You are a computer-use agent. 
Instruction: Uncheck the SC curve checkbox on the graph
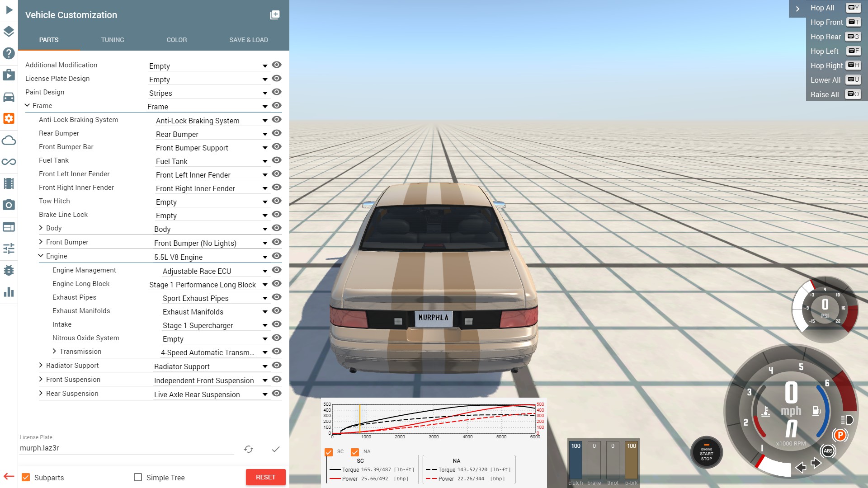pos(329,452)
